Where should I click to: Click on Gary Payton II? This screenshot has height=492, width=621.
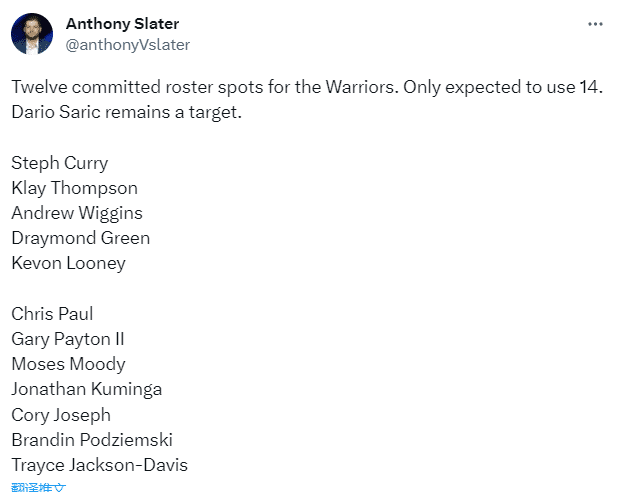click(68, 339)
